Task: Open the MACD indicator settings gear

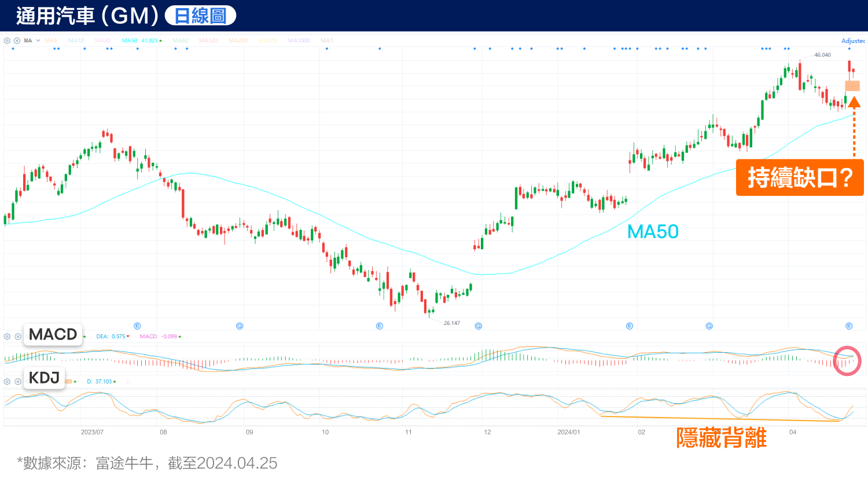Action: [7, 336]
